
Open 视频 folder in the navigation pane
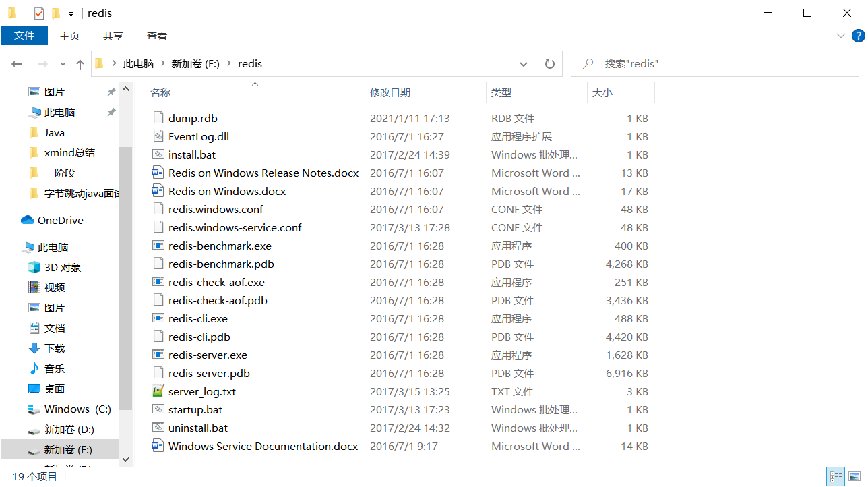54,287
